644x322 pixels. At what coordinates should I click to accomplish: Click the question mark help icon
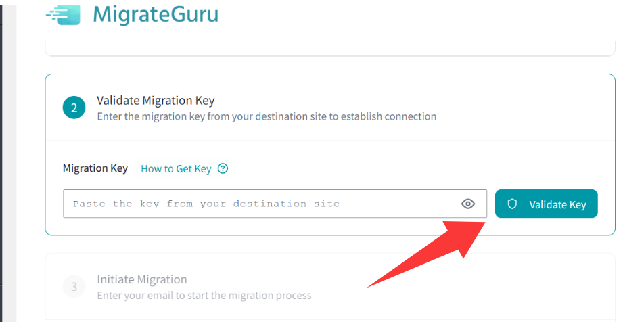[x=223, y=168]
